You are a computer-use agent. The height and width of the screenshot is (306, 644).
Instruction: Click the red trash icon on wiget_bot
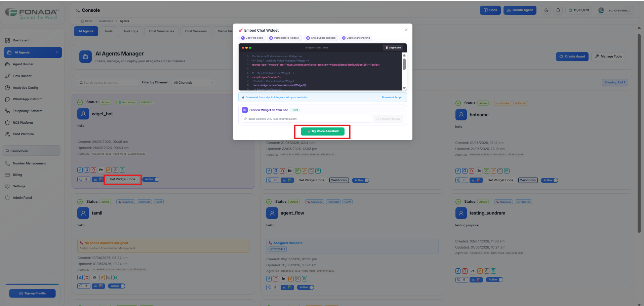click(93, 170)
